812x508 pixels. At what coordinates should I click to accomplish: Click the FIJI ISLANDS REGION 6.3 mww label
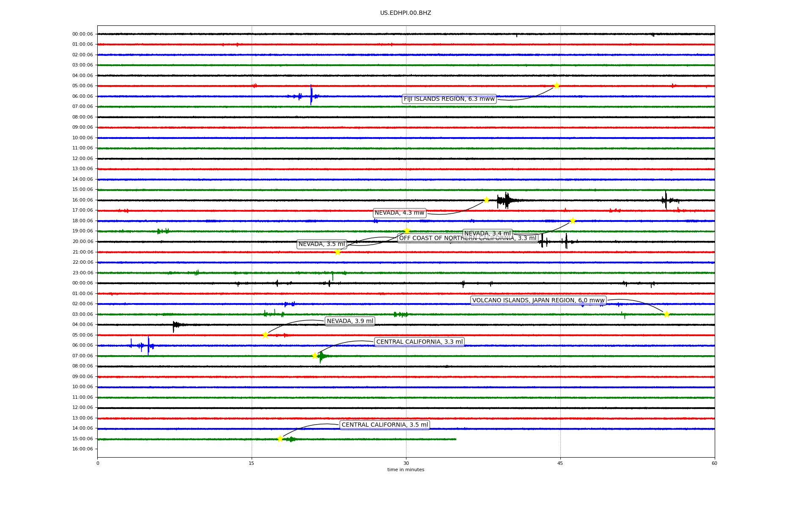point(449,99)
